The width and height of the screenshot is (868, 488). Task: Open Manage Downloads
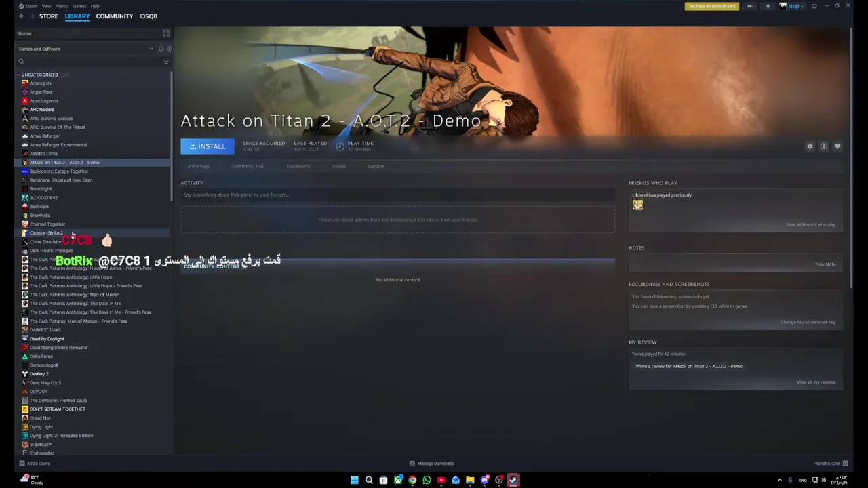(x=432, y=464)
